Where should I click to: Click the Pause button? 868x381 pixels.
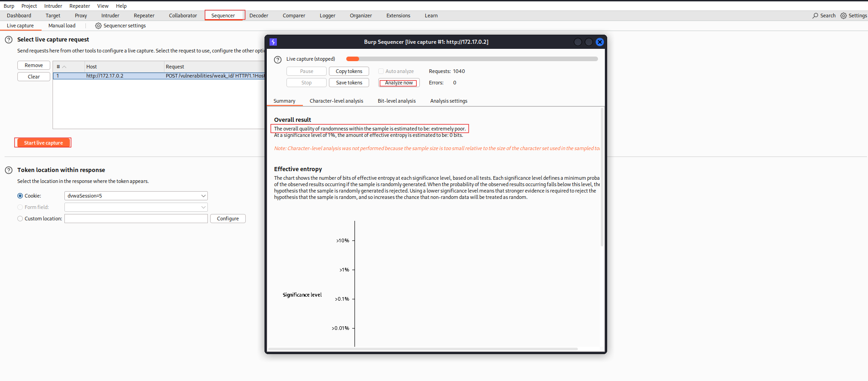[x=307, y=71]
